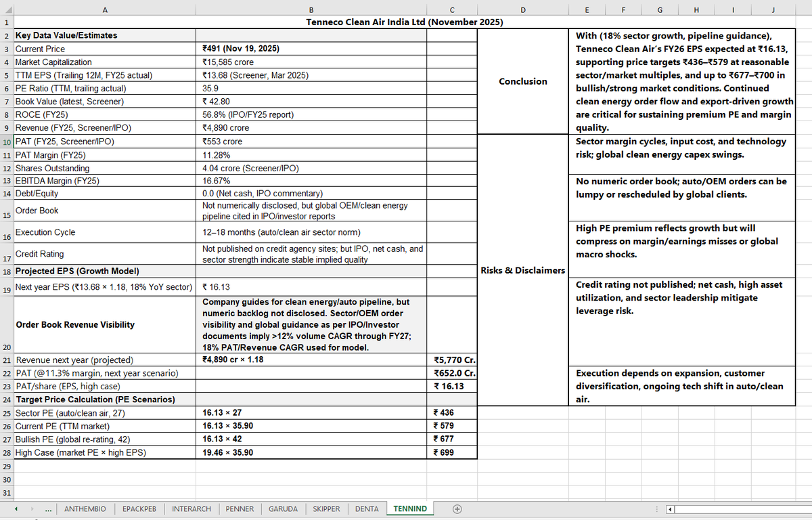Select column B header
Screen dimensions: 812x520
coord(311,9)
